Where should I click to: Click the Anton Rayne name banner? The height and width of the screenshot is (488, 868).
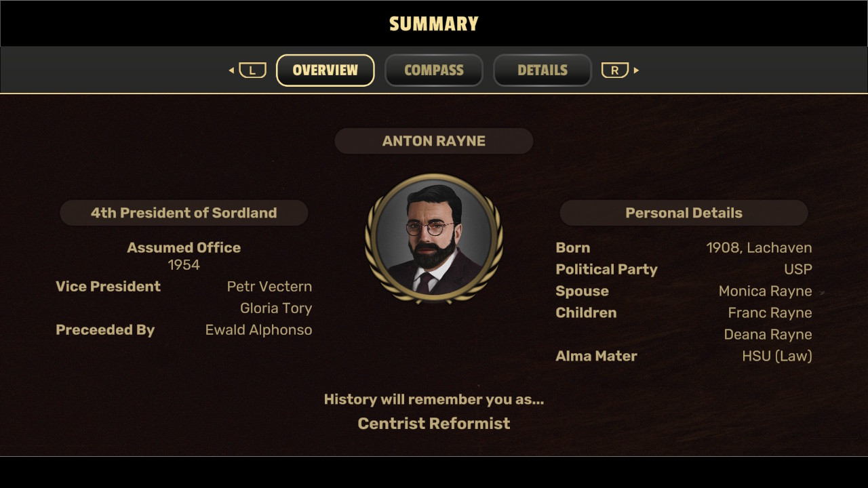(434, 141)
